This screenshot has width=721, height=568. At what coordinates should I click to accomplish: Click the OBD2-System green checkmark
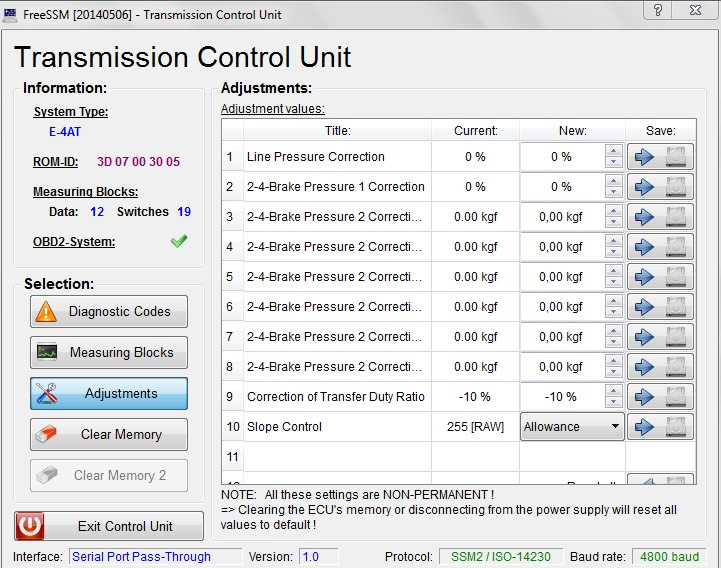179,241
